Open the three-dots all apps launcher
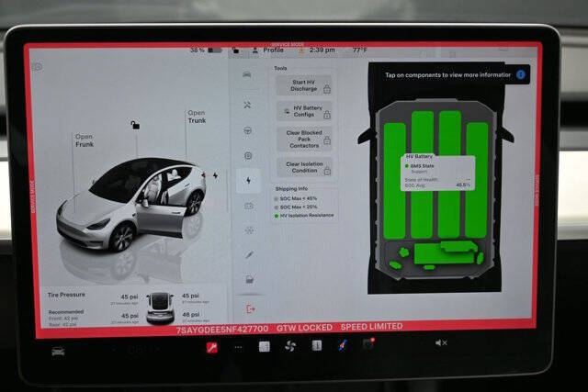This screenshot has width=588, height=392. click(238, 347)
